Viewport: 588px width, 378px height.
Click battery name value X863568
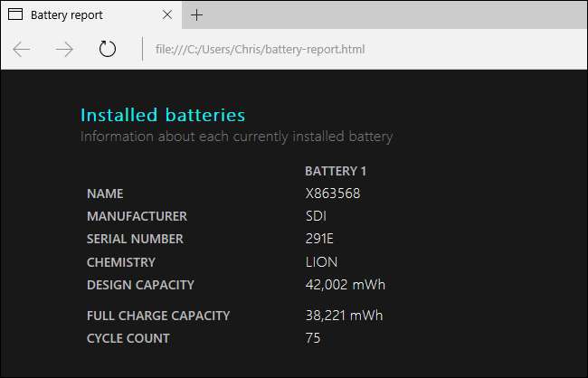pos(332,194)
